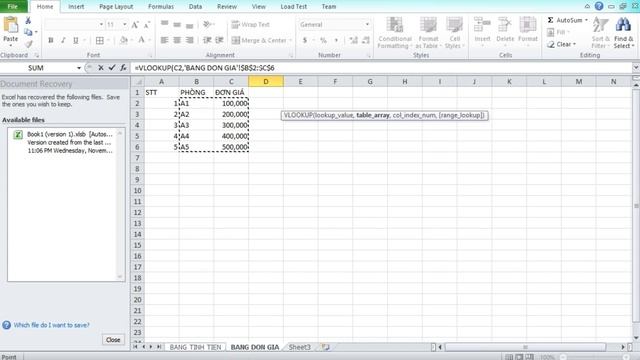Image resolution: width=640 pixels, height=360 pixels.
Task: Click the Increase Decimal icon
Action: [353, 40]
